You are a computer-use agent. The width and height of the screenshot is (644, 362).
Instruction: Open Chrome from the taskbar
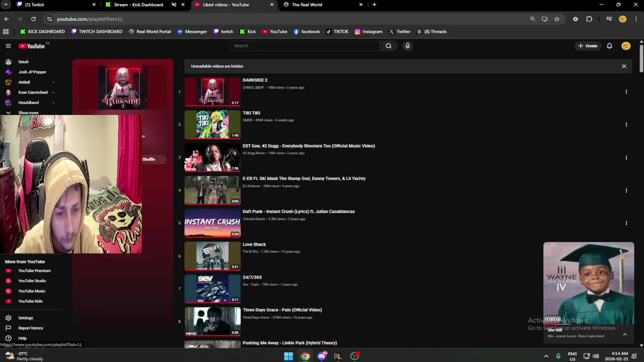[305, 356]
